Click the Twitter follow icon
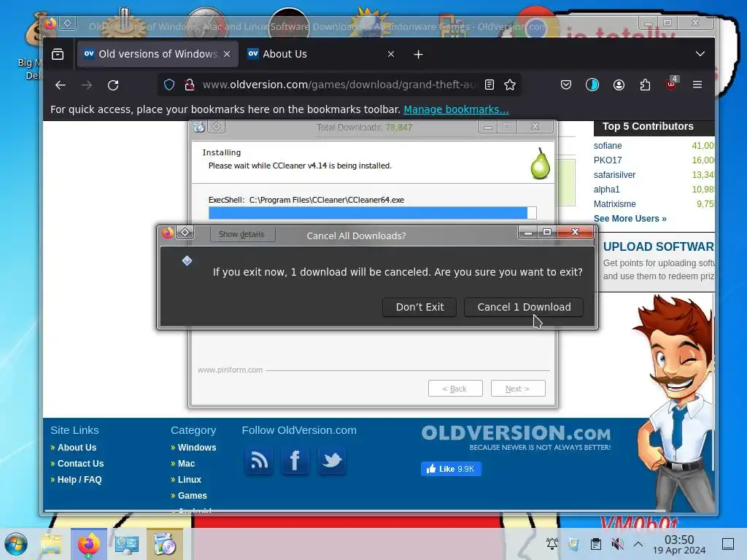 point(332,461)
